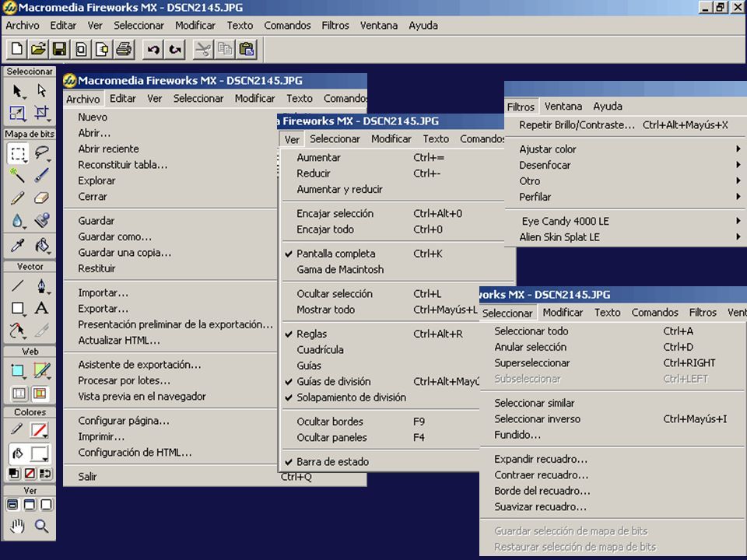
Task: Click the Save floppy disk icon
Action: point(60,49)
